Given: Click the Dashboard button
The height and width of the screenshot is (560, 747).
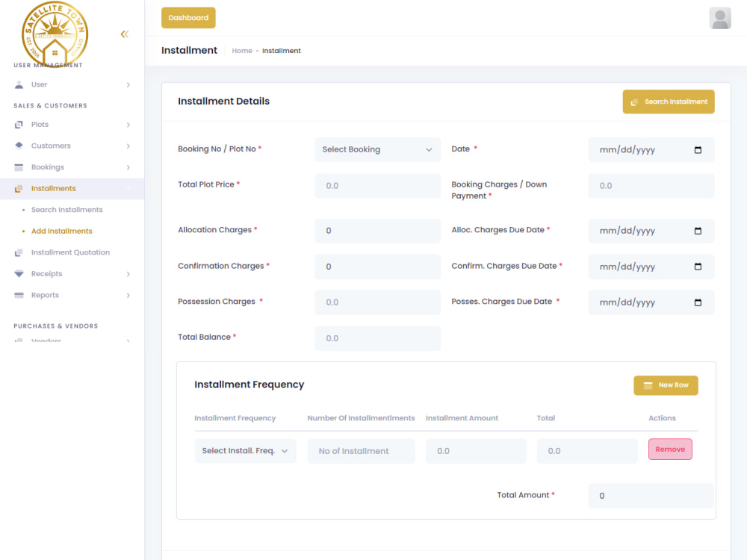Looking at the screenshot, I should (188, 18).
